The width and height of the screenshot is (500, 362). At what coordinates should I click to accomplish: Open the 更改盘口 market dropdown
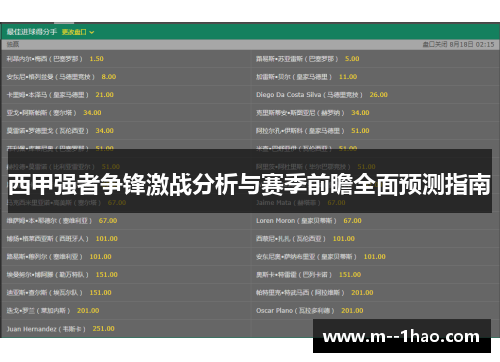tap(78, 32)
